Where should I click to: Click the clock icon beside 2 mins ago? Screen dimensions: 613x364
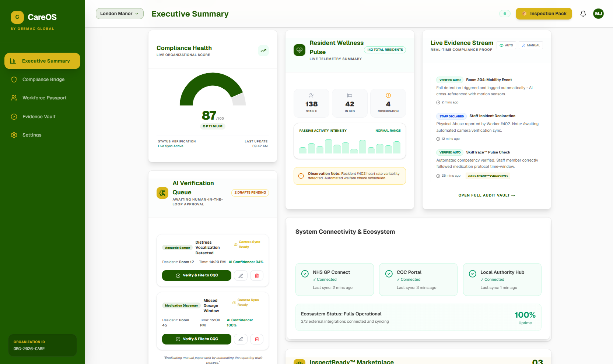click(438, 103)
